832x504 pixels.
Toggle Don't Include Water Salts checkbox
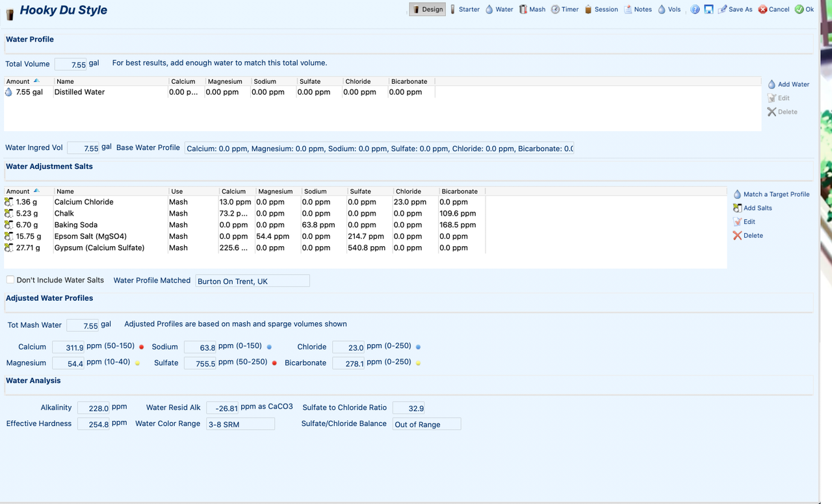click(x=10, y=280)
